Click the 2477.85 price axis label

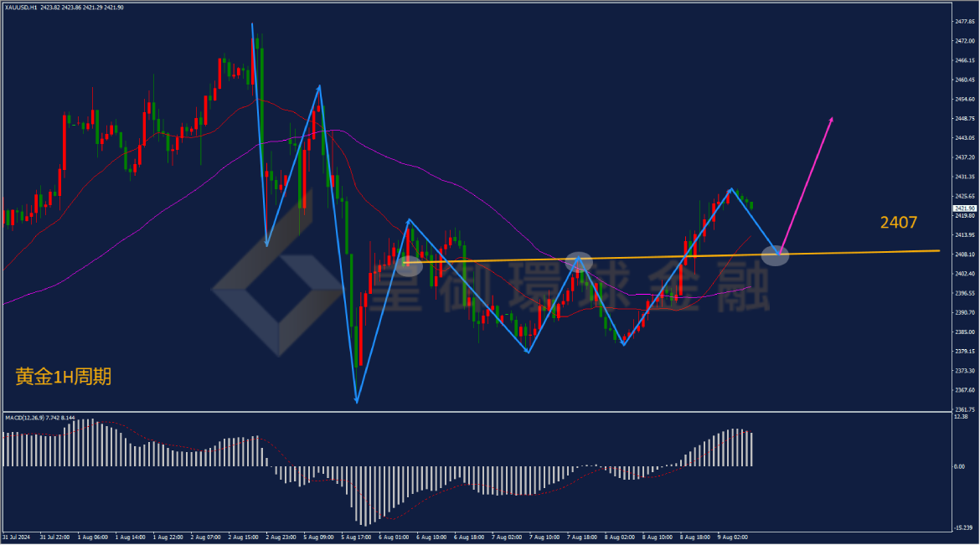pyautogui.click(x=964, y=21)
